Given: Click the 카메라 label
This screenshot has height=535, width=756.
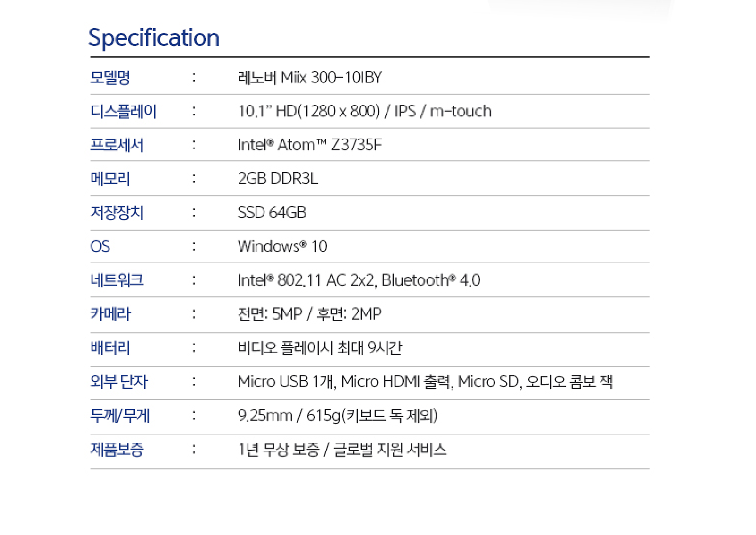Looking at the screenshot, I should click(111, 314).
